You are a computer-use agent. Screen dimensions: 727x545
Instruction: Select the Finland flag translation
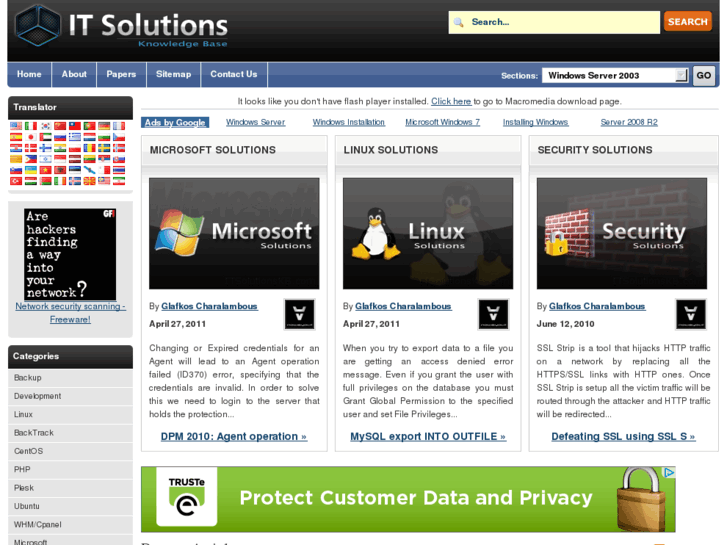(45, 148)
